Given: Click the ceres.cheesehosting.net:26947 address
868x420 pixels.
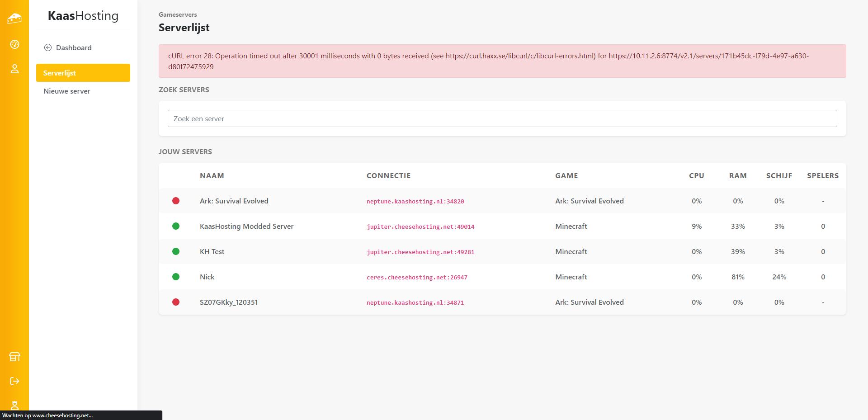Looking at the screenshot, I should [x=417, y=277].
